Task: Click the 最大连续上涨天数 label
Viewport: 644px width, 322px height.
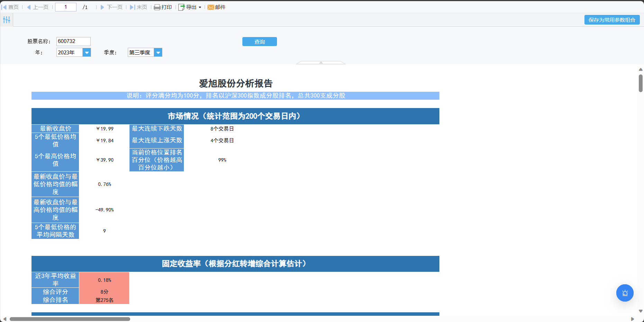Action: tap(157, 140)
